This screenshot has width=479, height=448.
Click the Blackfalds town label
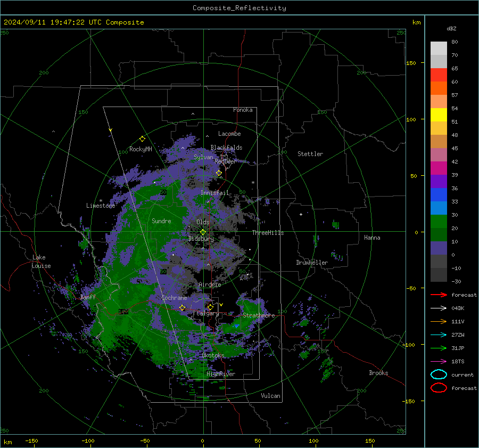click(x=226, y=148)
